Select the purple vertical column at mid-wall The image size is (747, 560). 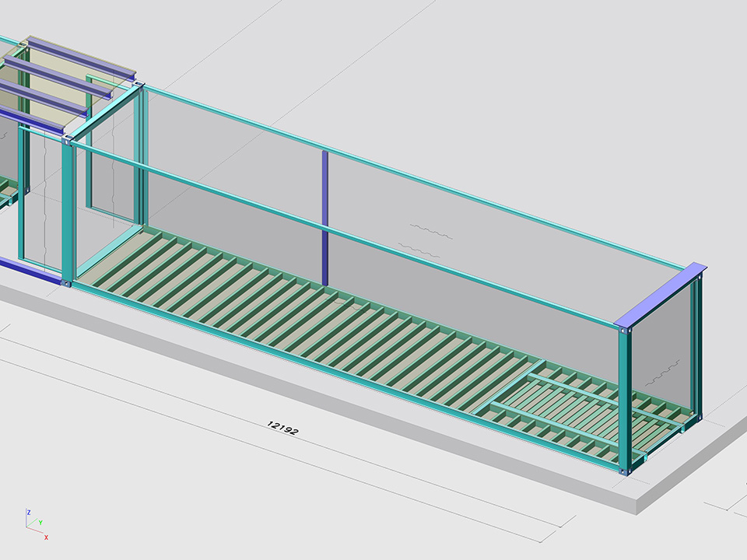[x=325, y=218]
